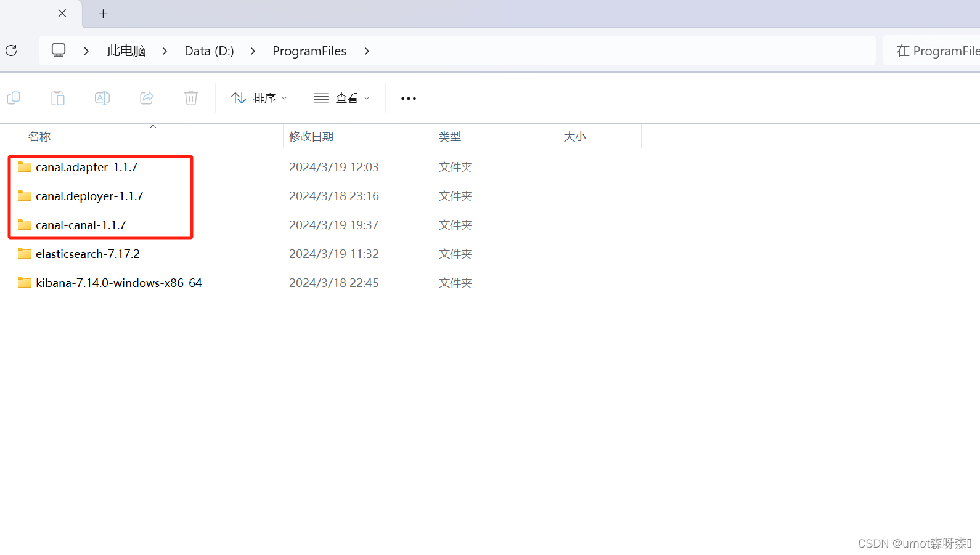Click ProgramFiles in breadcrumb path
The width and height of the screenshot is (980, 555).
(x=309, y=51)
